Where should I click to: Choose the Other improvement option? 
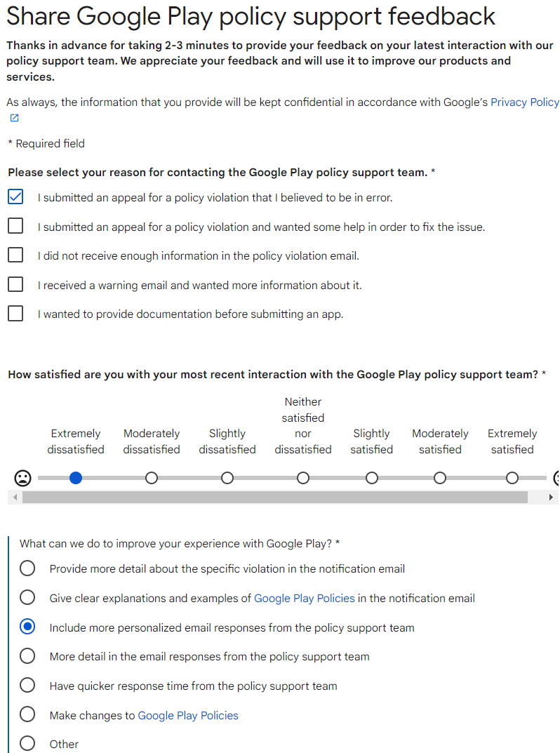pyautogui.click(x=27, y=743)
